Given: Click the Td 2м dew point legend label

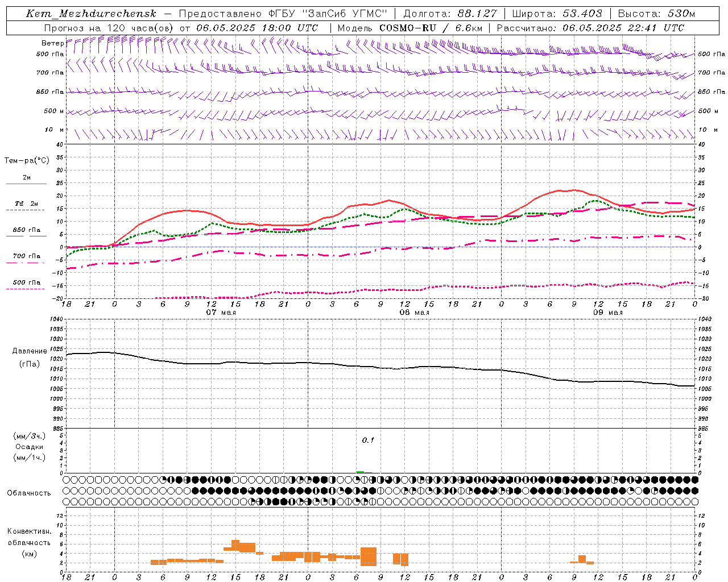Looking at the screenshot, I should coord(27,203).
